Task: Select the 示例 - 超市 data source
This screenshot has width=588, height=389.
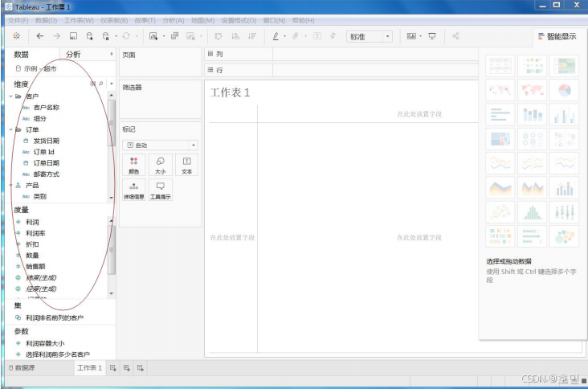Action: click(36, 68)
